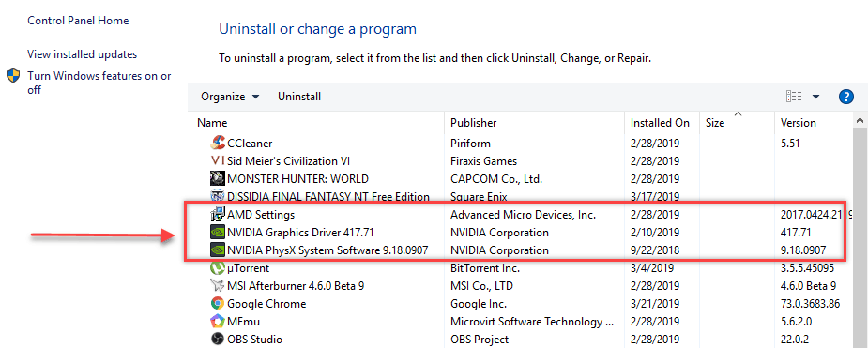Open View installed updates link

pyautogui.click(x=82, y=54)
